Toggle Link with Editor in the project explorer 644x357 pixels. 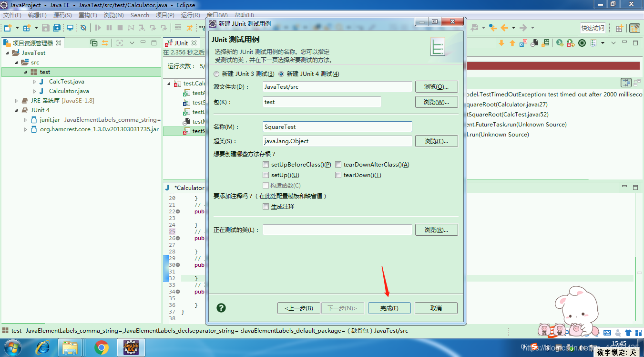click(105, 43)
